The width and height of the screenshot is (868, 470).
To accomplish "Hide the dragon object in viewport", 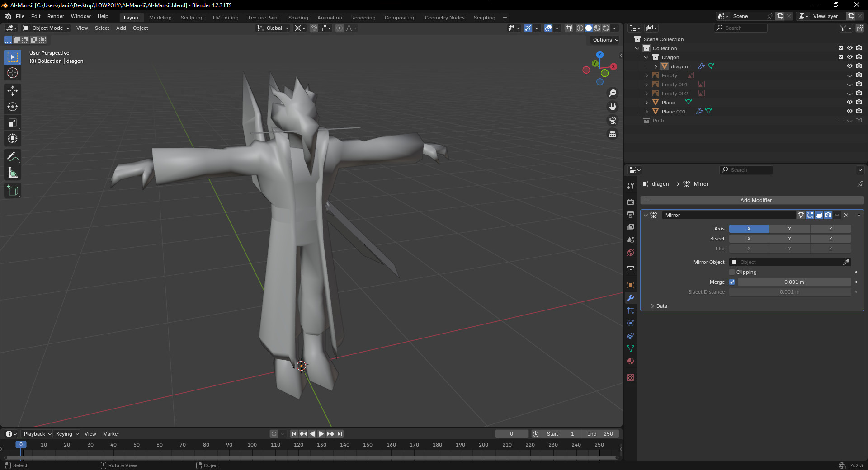I will coord(849,66).
